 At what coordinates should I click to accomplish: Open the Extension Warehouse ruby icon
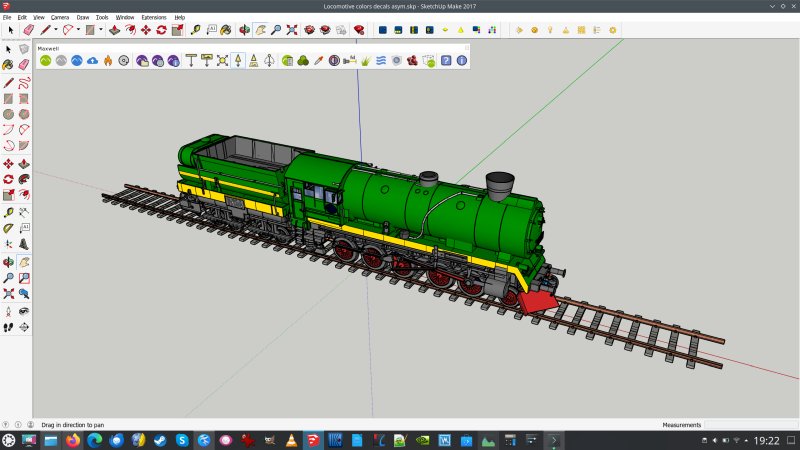click(x=359, y=30)
